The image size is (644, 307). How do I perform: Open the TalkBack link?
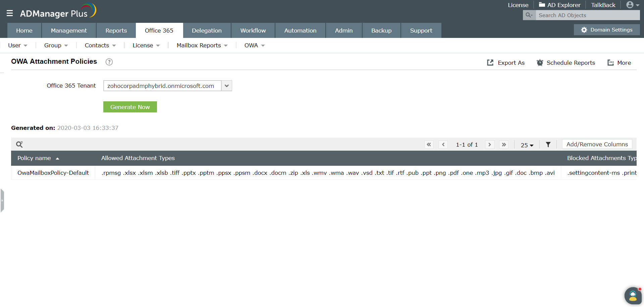tap(603, 5)
